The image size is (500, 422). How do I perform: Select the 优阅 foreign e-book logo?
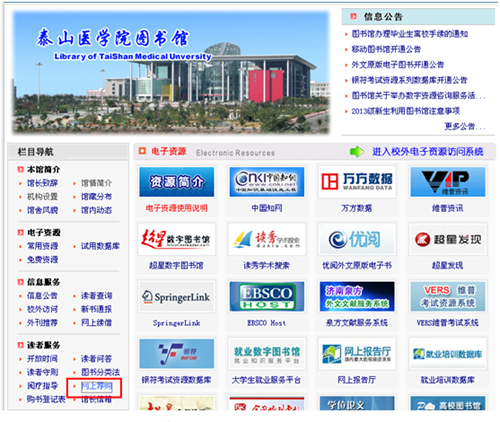[x=357, y=239]
